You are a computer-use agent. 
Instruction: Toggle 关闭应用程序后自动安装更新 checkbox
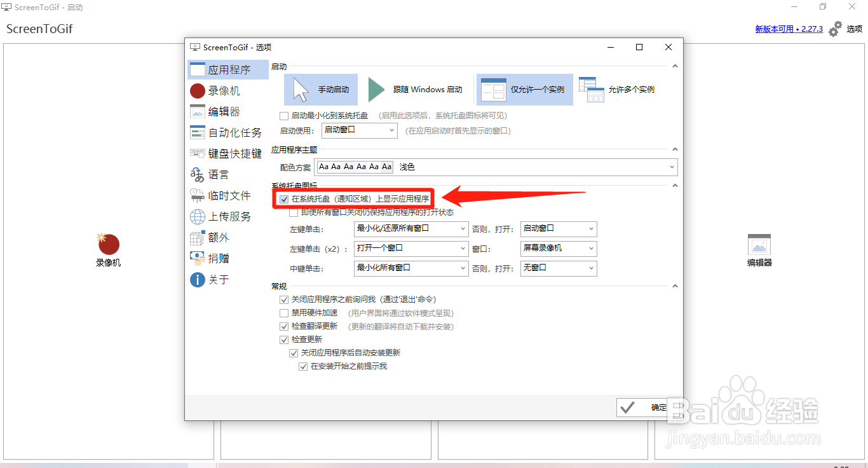tap(294, 353)
